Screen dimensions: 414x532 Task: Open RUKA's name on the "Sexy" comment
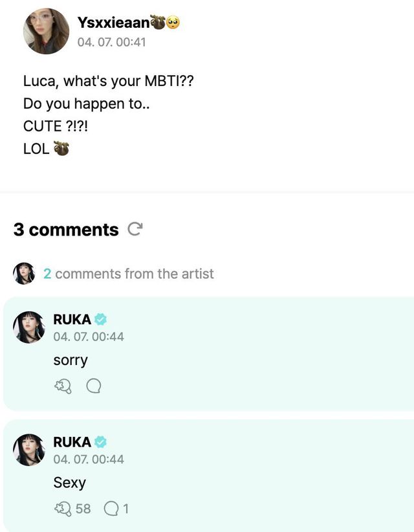(72, 442)
